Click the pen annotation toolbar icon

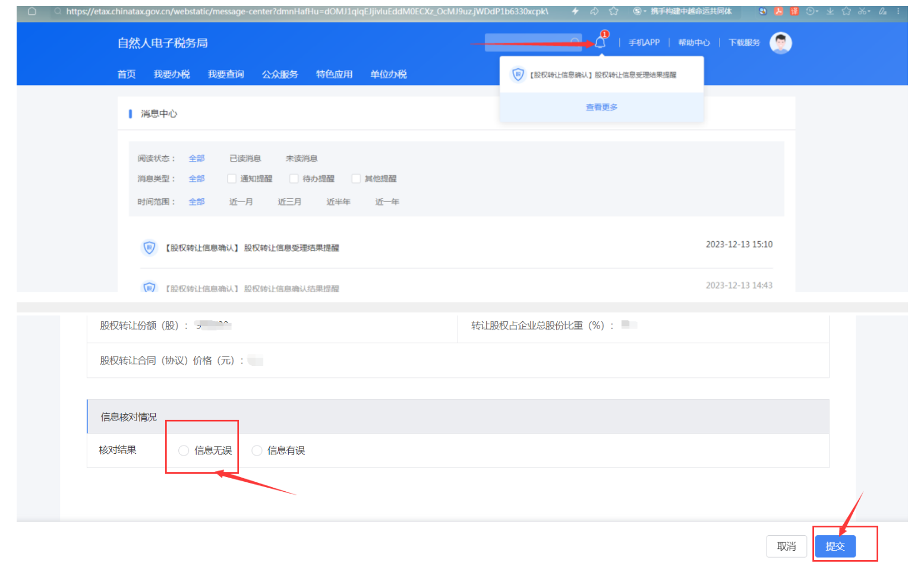pyautogui.click(x=883, y=11)
